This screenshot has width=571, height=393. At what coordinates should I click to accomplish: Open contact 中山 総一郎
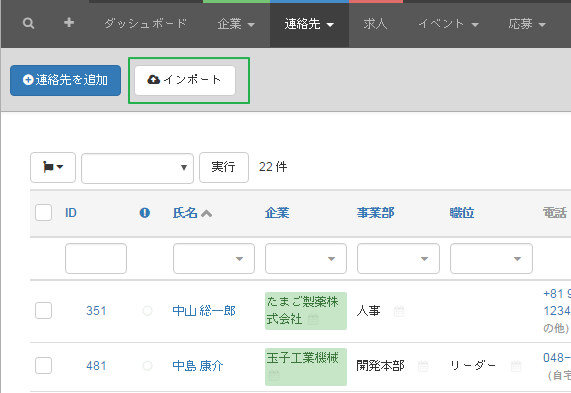(x=204, y=311)
